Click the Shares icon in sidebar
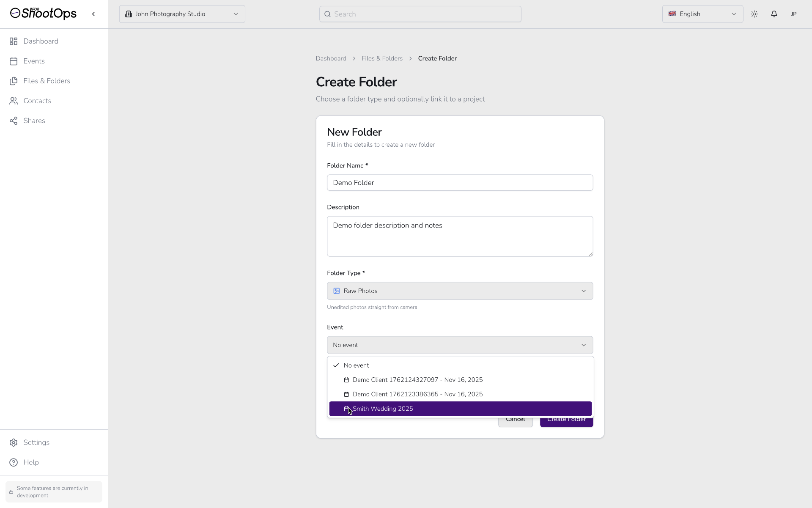The width and height of the screenshot is (812, 508). click(x=14, y=121)
